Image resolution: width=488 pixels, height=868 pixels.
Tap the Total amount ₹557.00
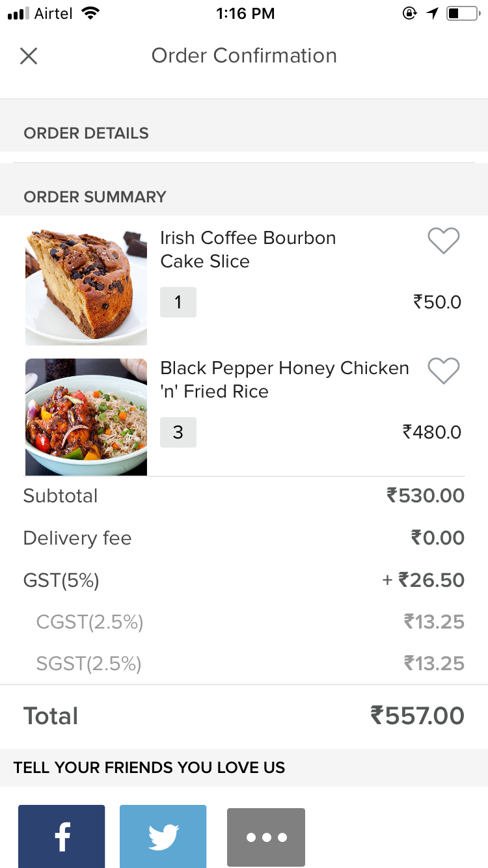417,716
